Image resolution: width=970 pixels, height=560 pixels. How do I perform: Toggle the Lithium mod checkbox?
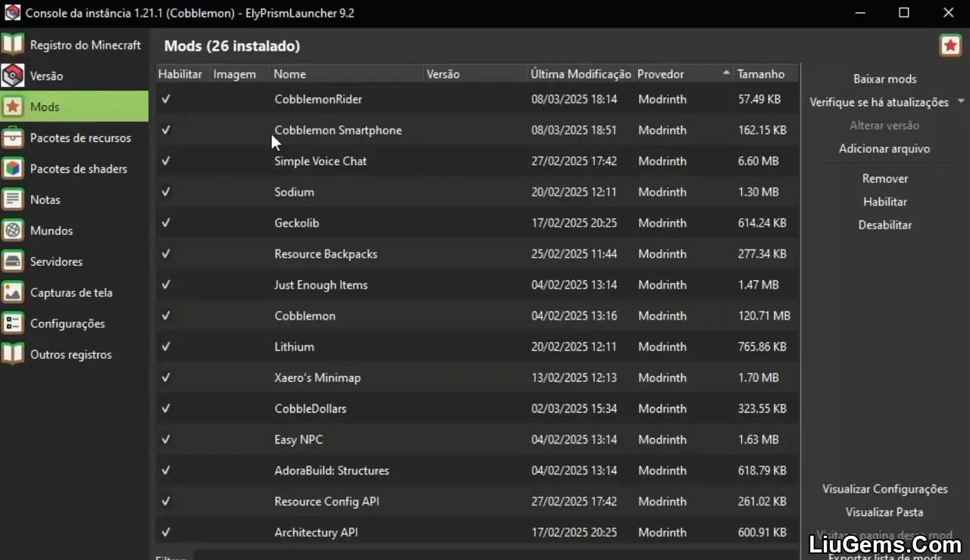(166, 346)
